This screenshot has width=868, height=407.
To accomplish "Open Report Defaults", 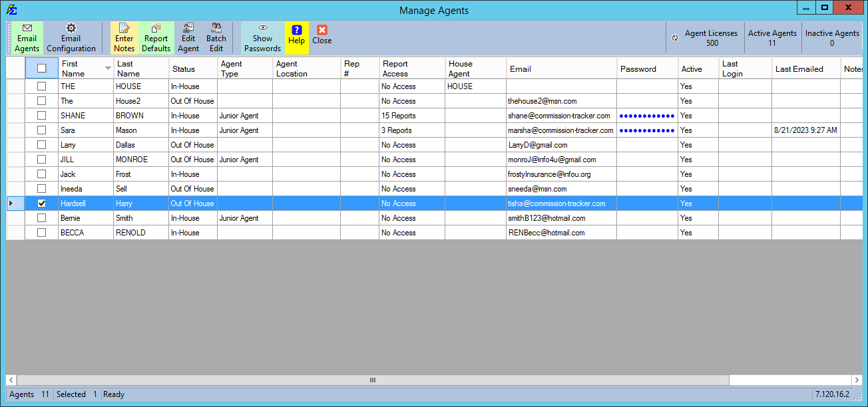I will [156, 37].
